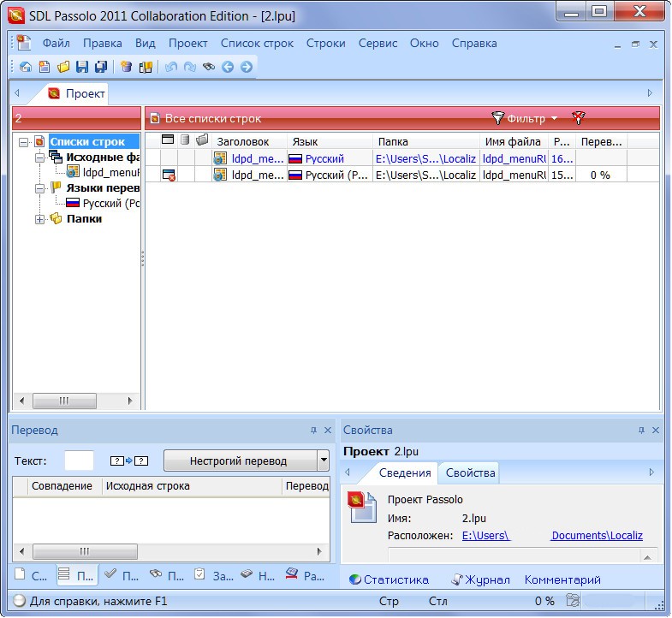Click the Нестрогий перевод button

coord(240,461)
